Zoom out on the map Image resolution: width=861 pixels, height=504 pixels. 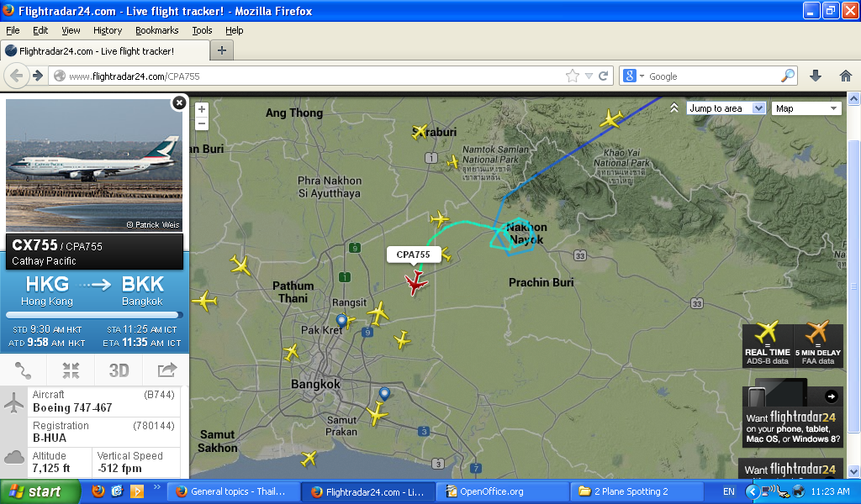click(x=202, y=123)
